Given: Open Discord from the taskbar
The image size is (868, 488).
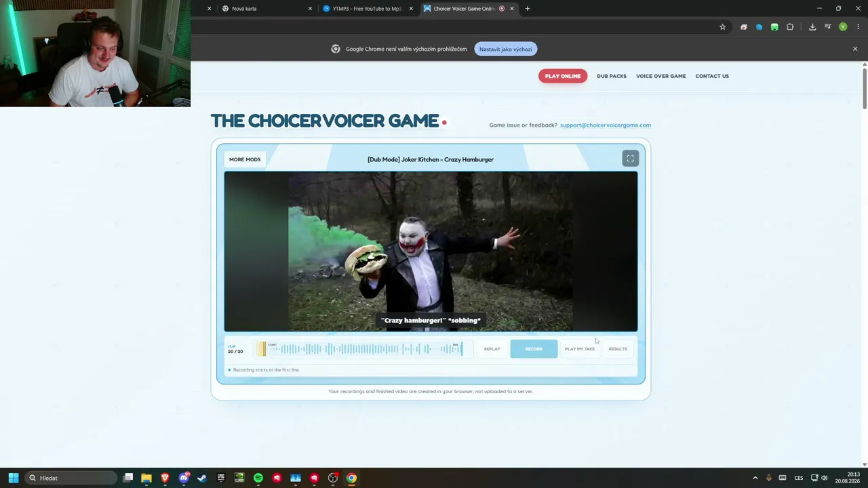Looking at the screenshot, I should pos(184,478).
